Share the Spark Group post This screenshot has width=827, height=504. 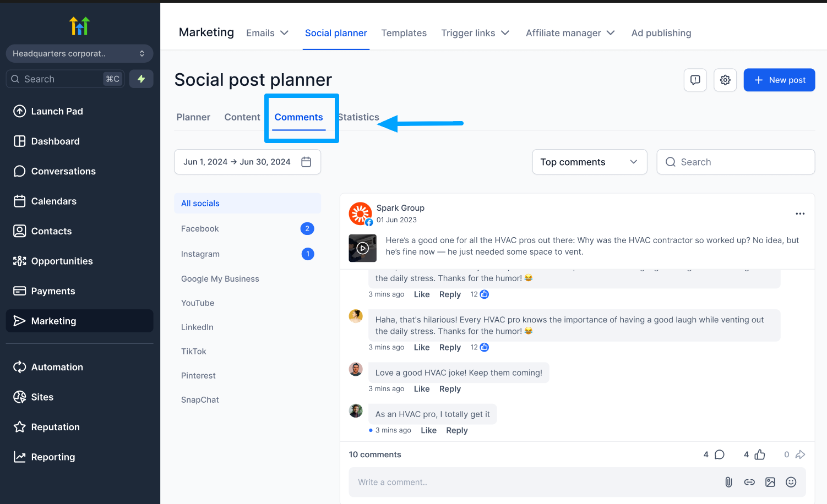[801, 454]
